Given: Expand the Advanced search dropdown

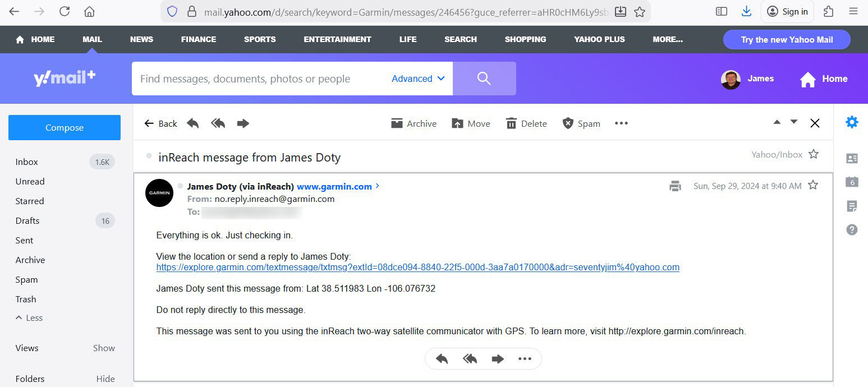Looking at the screenshot, I should (418, 79).
